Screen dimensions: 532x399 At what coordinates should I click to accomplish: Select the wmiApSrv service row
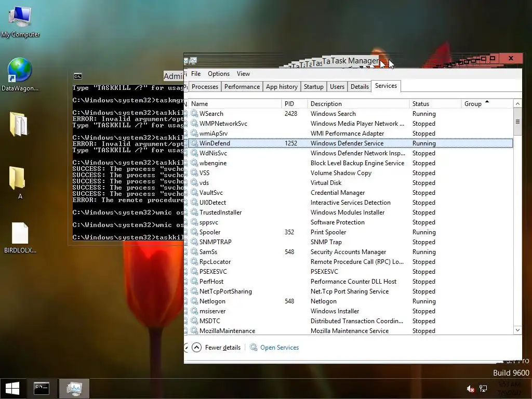tap(351, 134)
